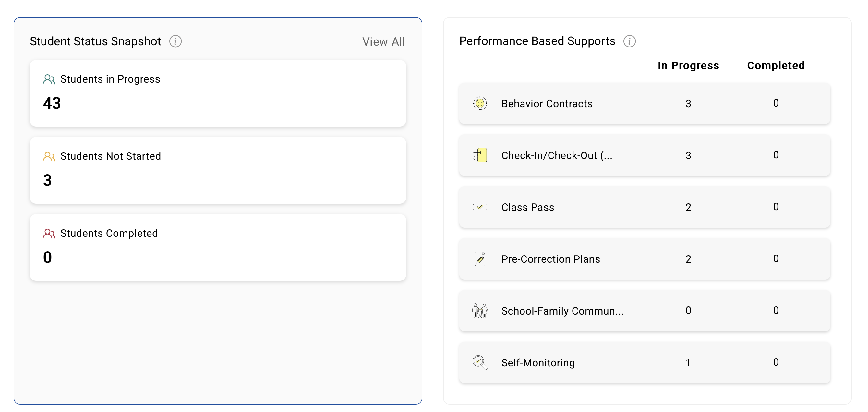Click the Self-Monitoring magnifier icon
The height and width of the screenshot is (412, 868).
pos(480,362)
